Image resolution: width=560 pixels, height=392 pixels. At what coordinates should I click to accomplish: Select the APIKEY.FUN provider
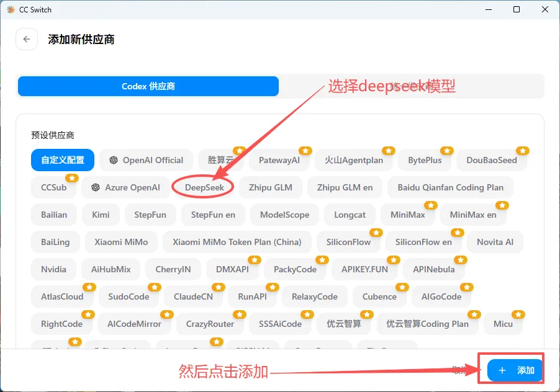pyautogui.click(x=364, y=269)
